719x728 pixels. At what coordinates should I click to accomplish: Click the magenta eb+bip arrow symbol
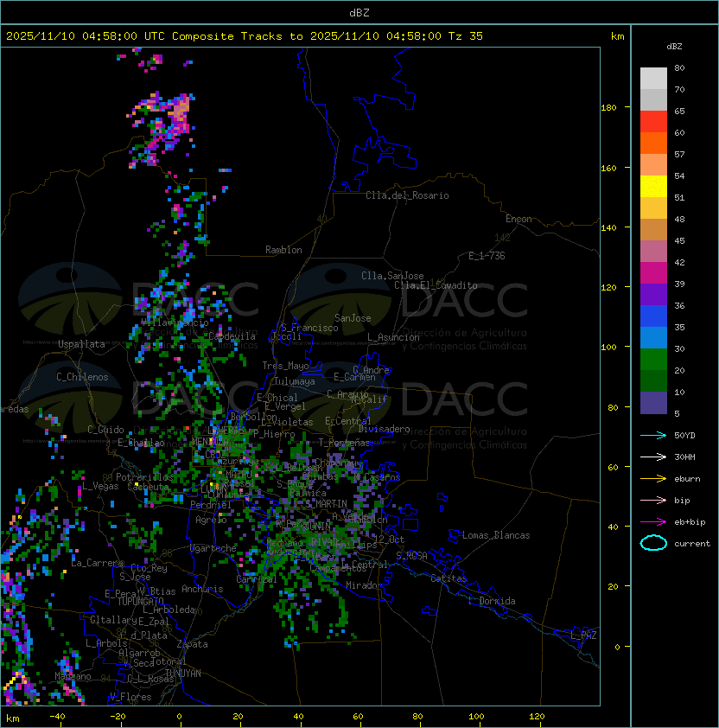coord(653,522)
